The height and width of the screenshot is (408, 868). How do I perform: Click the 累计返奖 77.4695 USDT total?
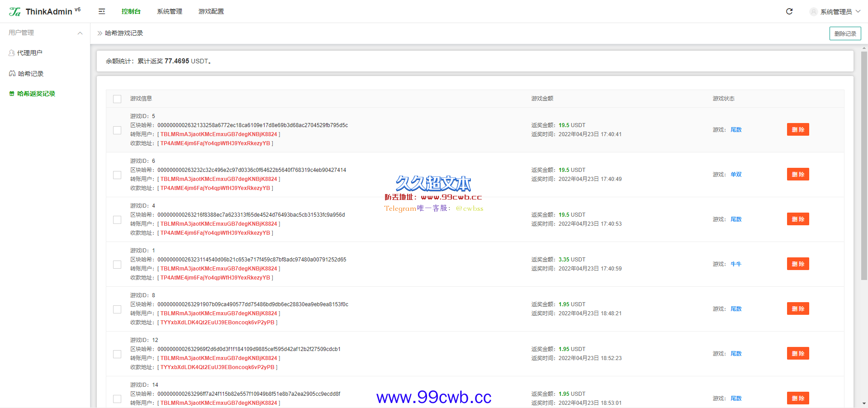click(174, 61)
